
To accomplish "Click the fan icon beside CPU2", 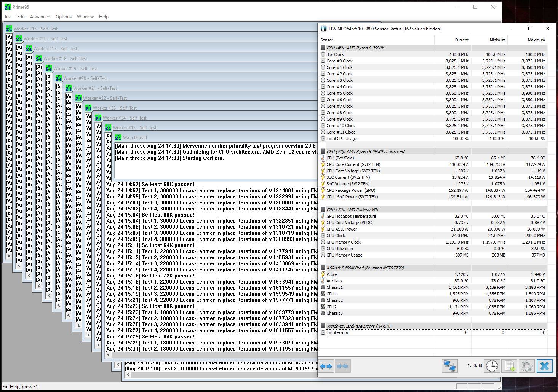I will pyautogui.click(x=323, y=307).
